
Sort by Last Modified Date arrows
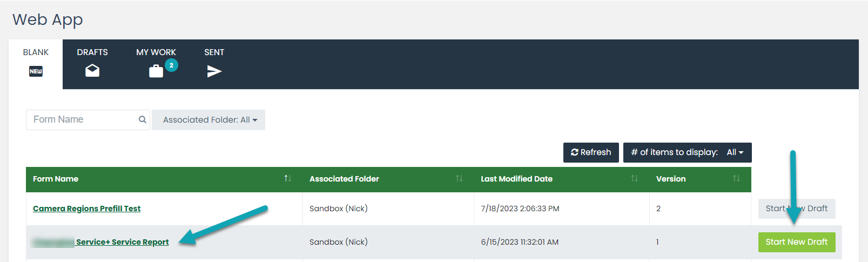tap(635, 178)
